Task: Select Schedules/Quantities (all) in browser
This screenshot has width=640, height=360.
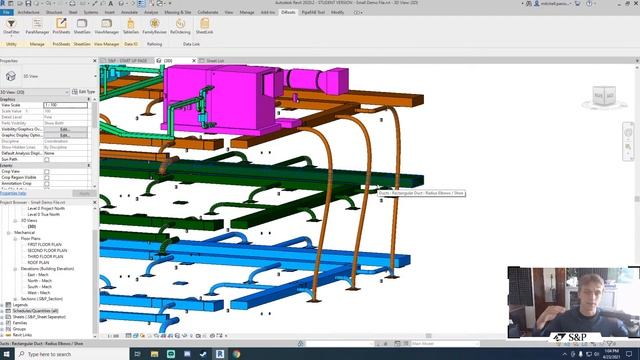Action: pos(35,311)
